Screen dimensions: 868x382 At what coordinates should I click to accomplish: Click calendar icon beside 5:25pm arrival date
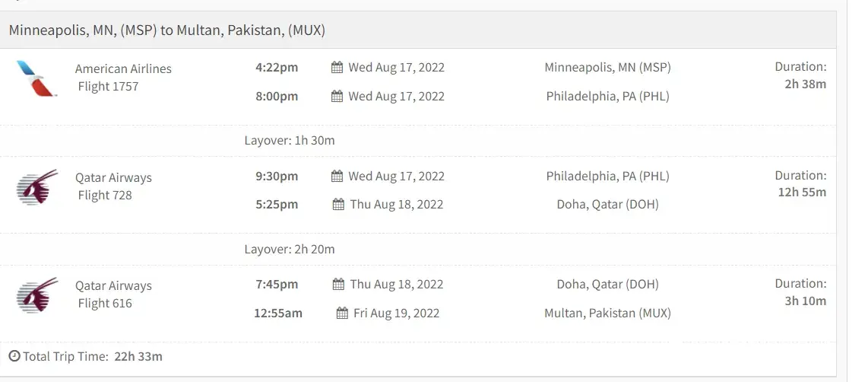(x=337, y=205)
